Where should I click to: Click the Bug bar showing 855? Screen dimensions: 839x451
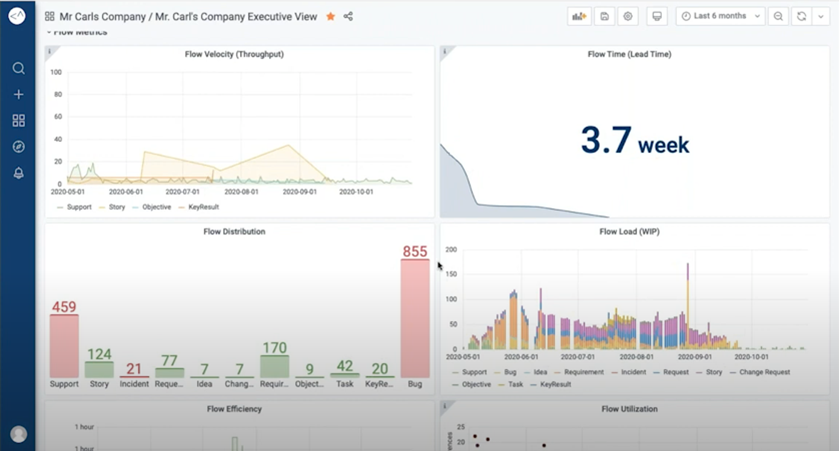pyautogui.click(x=415, y=318)
